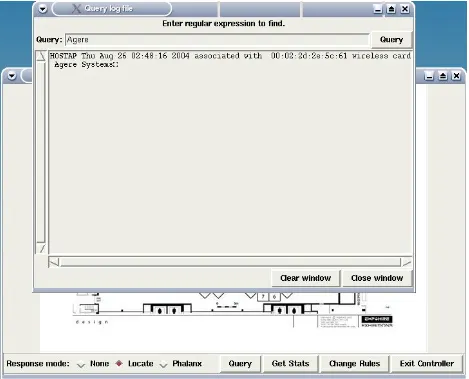Select the HOSTAP log entry line
The width and height of the screenshot is (469, 379).
coord(230,56)
